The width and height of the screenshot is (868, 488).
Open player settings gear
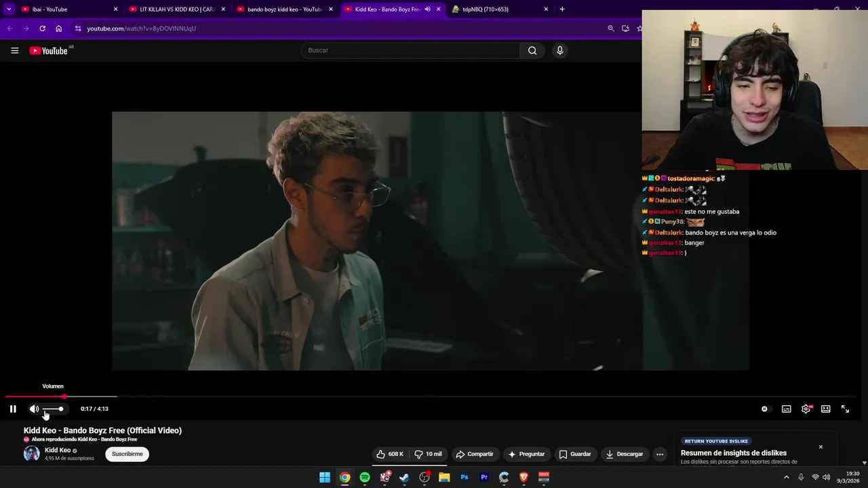point(806,409)
